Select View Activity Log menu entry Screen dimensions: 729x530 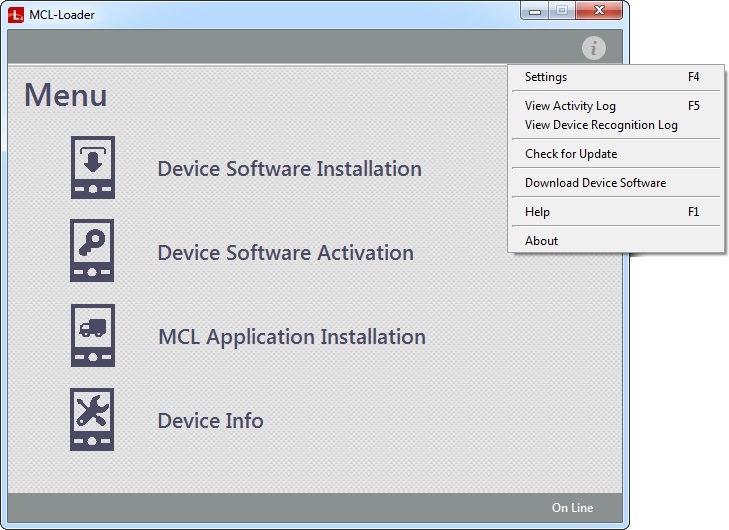tap(570, 106)
